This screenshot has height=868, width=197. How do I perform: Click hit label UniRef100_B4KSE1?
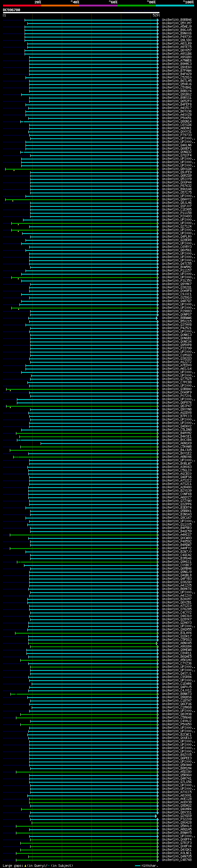(x=177, y=437)
